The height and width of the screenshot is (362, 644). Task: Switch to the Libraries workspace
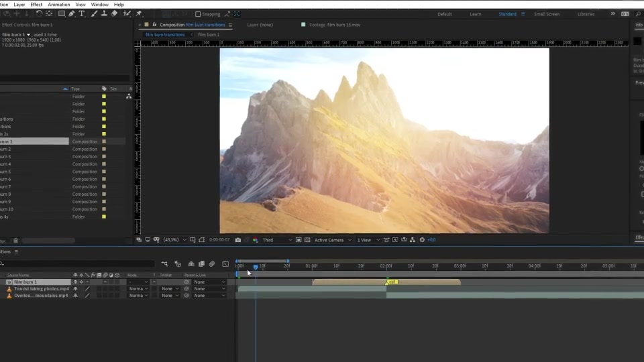tap(586, 14)
